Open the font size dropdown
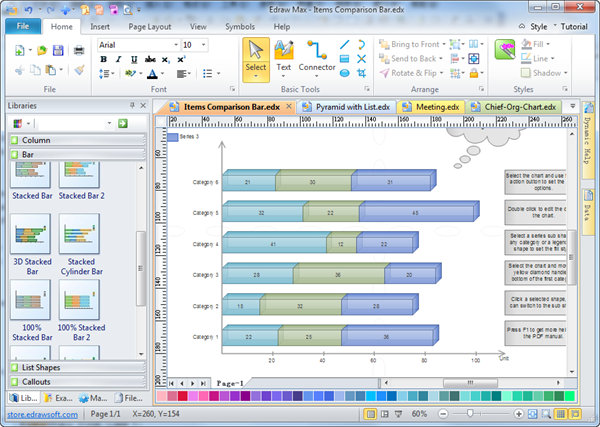 click(x=204, y=45)
